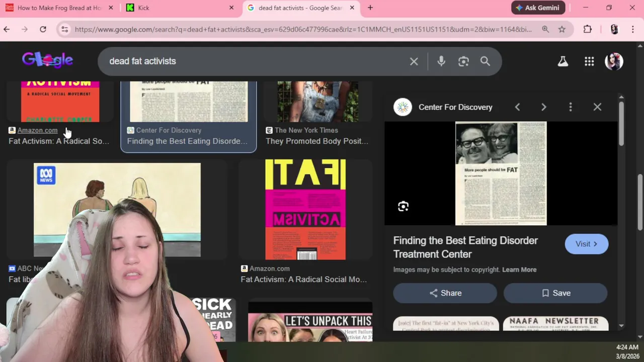This screenshot has height=362, width=644.
Task: Start voice search microphone
Action: [x=441, y=61]
